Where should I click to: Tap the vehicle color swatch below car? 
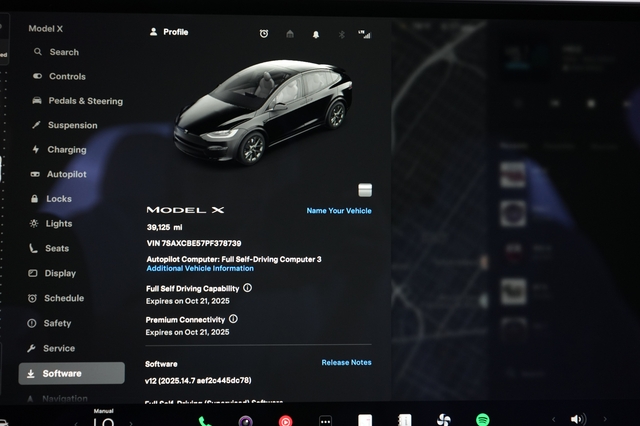365,190
